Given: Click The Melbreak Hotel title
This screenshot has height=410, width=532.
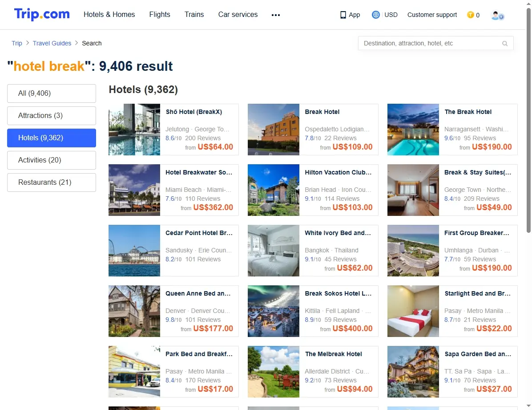Looking at the screenshot, I should point(334,354).
